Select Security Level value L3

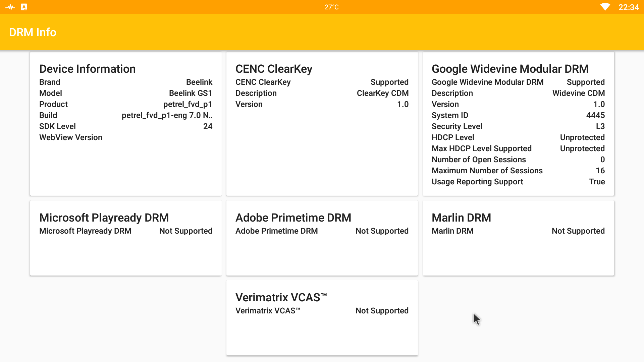(600, 126)
